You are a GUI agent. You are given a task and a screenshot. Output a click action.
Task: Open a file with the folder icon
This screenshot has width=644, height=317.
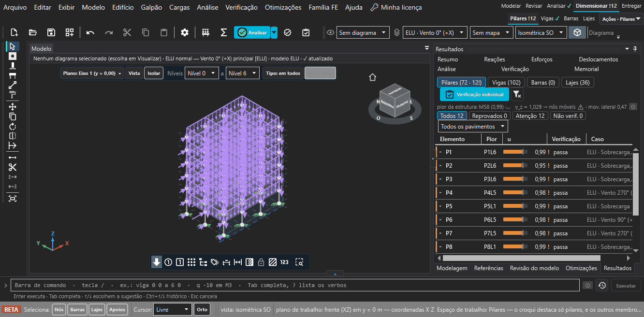tap(33, 32)
